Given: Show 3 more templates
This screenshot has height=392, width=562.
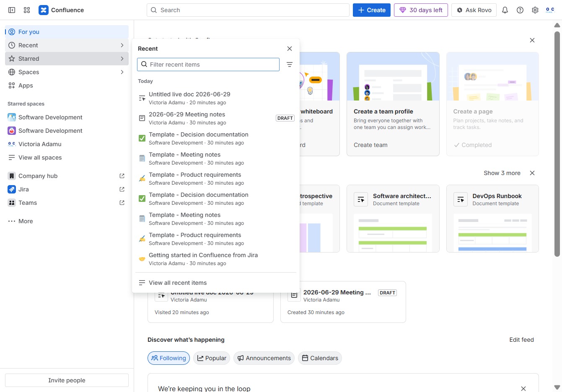Looking at the screenshot, I should [x=502, y=173].
